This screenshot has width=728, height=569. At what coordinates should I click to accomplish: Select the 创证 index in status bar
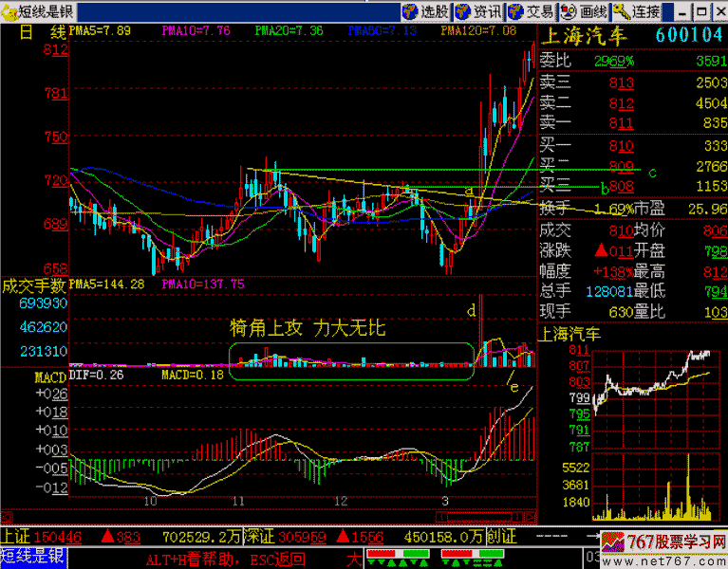coord(500,538)
